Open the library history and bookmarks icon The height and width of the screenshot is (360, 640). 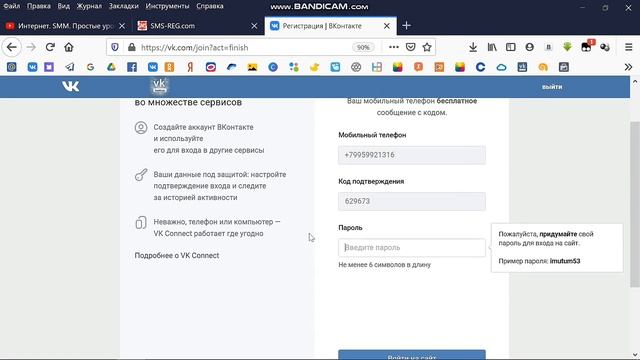[492, 47]
